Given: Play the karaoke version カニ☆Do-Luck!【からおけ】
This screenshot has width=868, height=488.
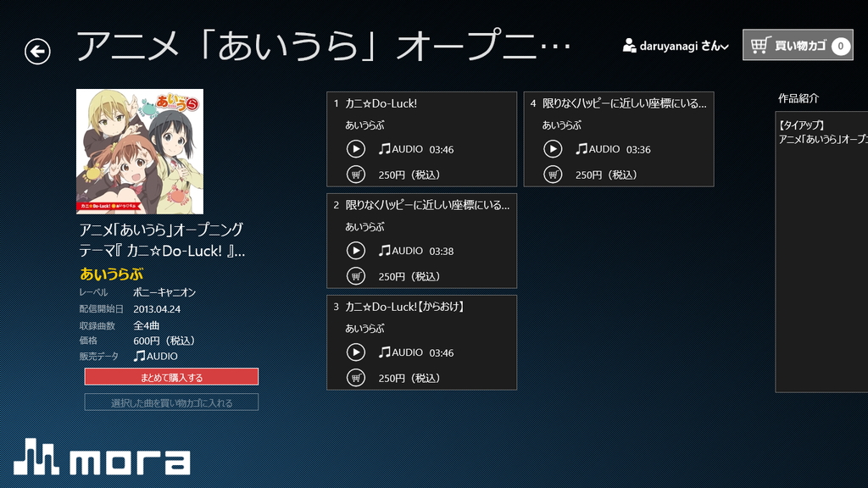Looking at the screenshot, I should (355, 352).
